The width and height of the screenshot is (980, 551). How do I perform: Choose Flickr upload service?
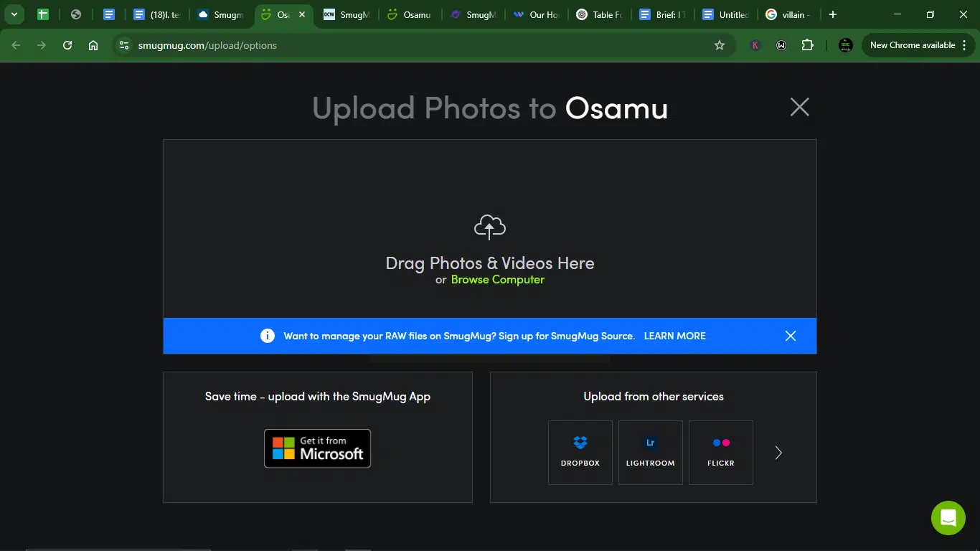721,453
